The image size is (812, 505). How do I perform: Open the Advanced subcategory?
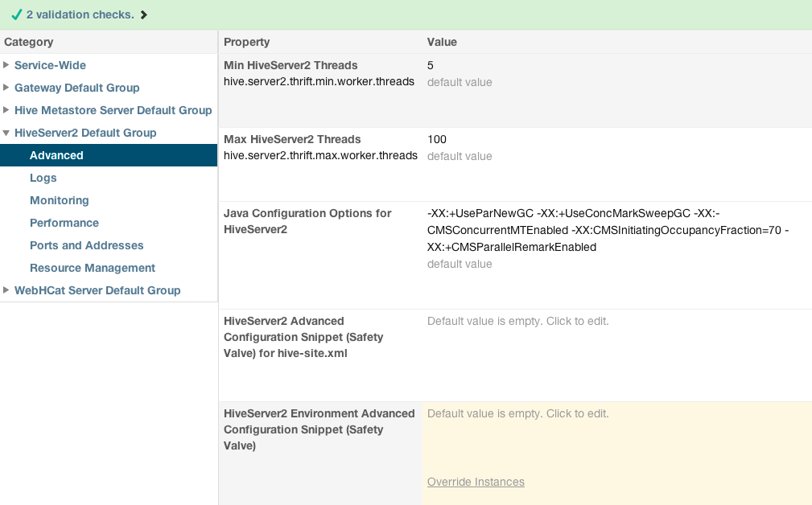coord(109,155)
